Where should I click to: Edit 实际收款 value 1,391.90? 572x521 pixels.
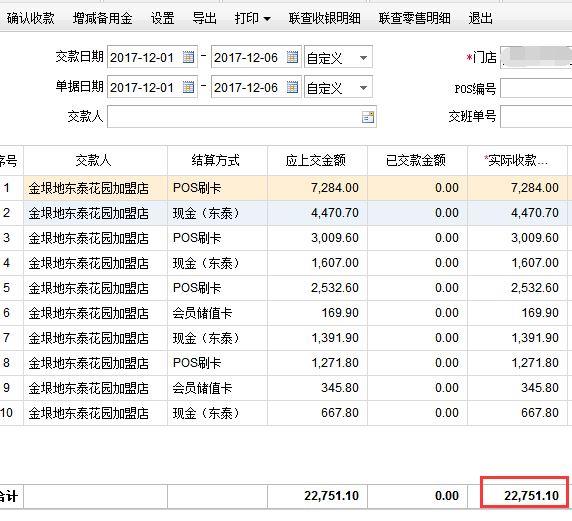517,338
